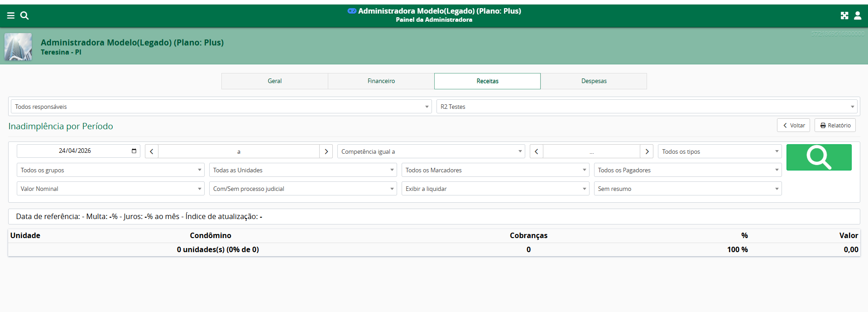868x312 pixels.
Task: Expand the Todos responsáveis dropdown
Action: point(221,107)
